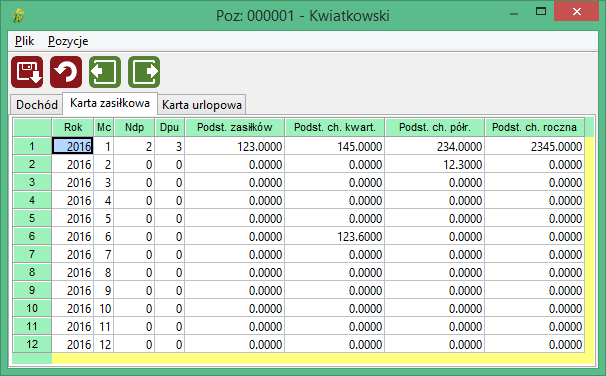
Task: Click the Rok cell 2016 in row 5
Action: [x=73, y=218]
